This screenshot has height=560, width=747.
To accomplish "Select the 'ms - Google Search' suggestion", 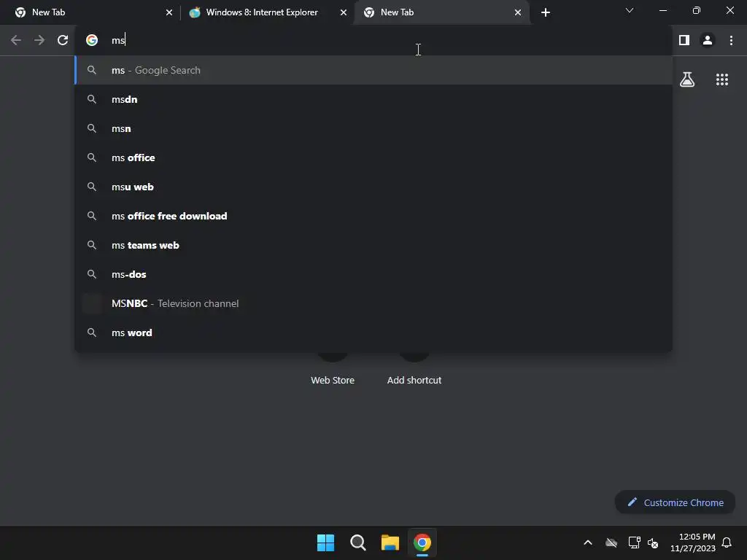I will point(373,71).
